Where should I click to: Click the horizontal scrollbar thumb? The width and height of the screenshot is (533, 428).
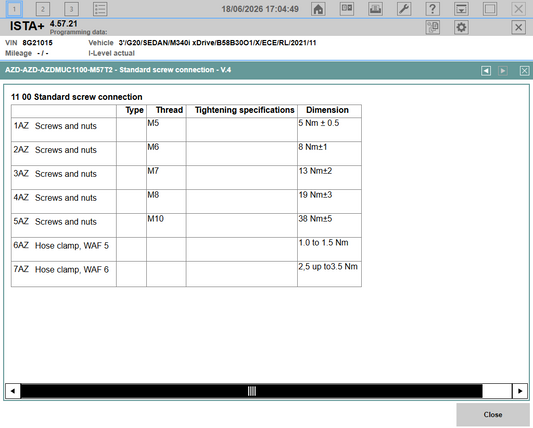click(x=252, y=391)
